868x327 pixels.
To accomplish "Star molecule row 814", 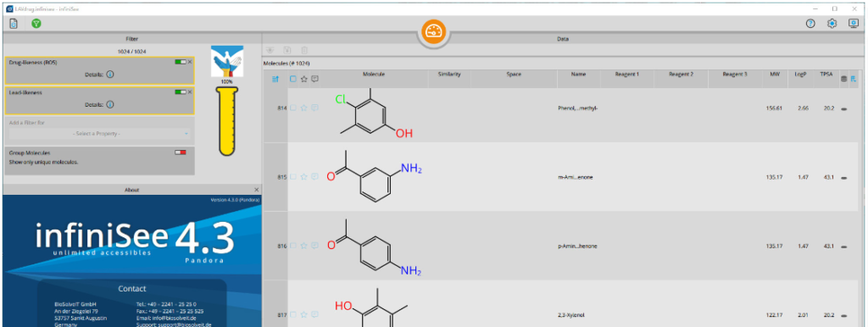I will point(304,108).
